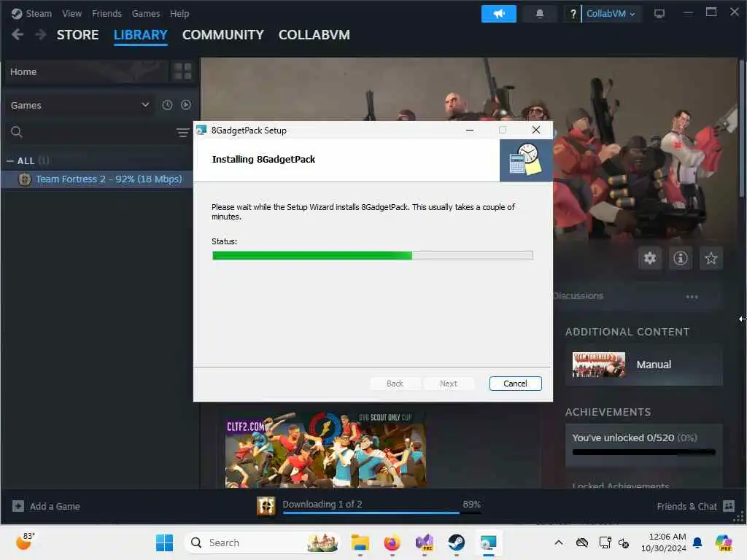Click the disabled Next button in Setup
The image size is (747, 560).
click(x=449, y=384)
